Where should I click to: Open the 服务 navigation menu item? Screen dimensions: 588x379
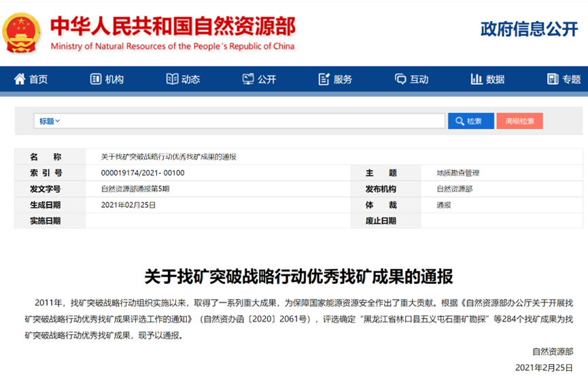click(343, 79)
